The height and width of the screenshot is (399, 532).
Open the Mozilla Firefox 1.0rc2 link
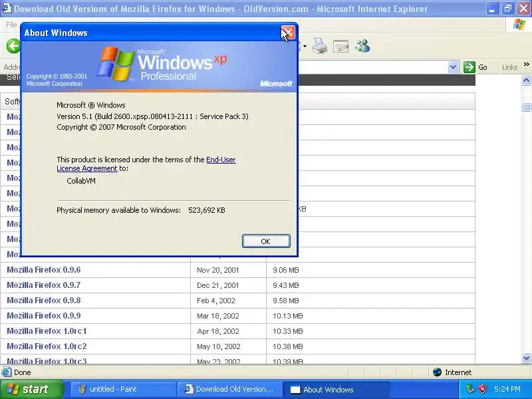47,346
